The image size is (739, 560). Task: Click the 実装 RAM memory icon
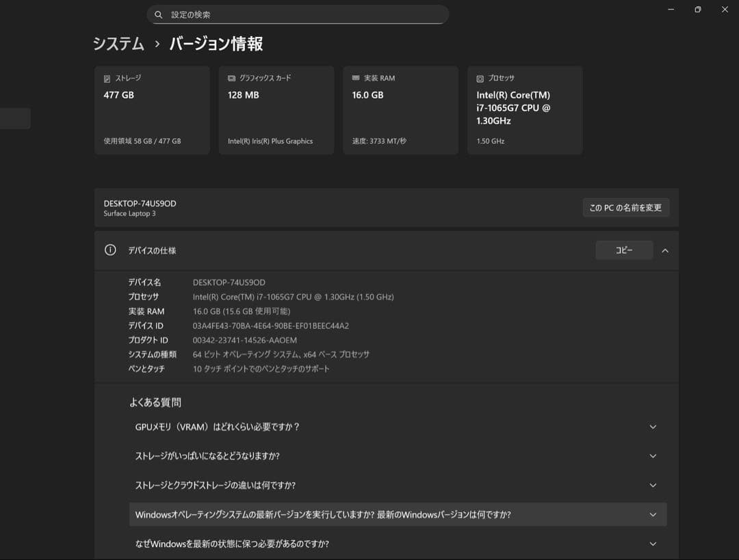click(354, 78)
